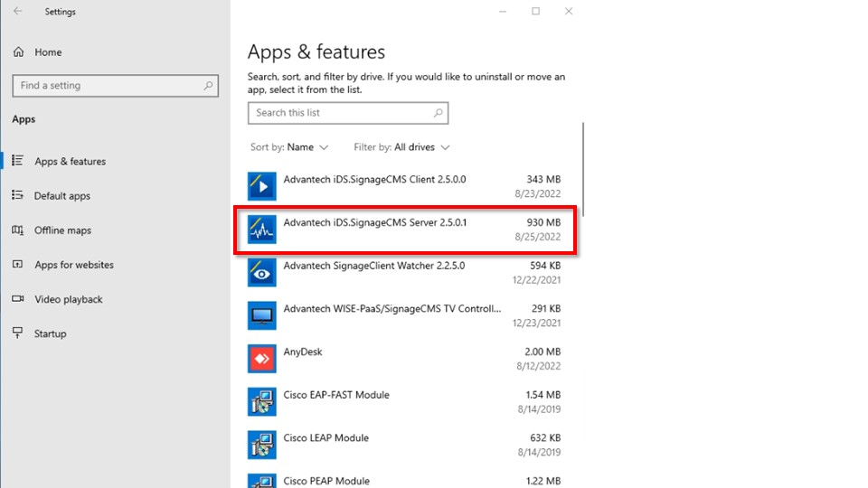The height and width of the screenshot is (488, 868).
Task: Open Default apps settings page
Action: (61, 196)
